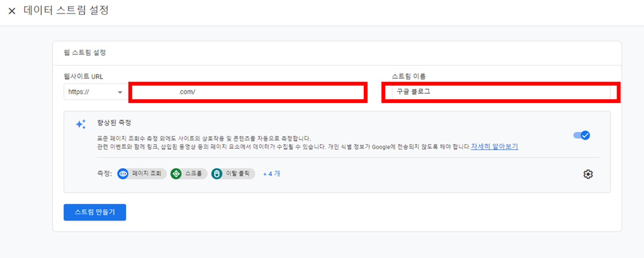Click the '향상된 측정' title text

pyautogui.click(x=114, y=123)
